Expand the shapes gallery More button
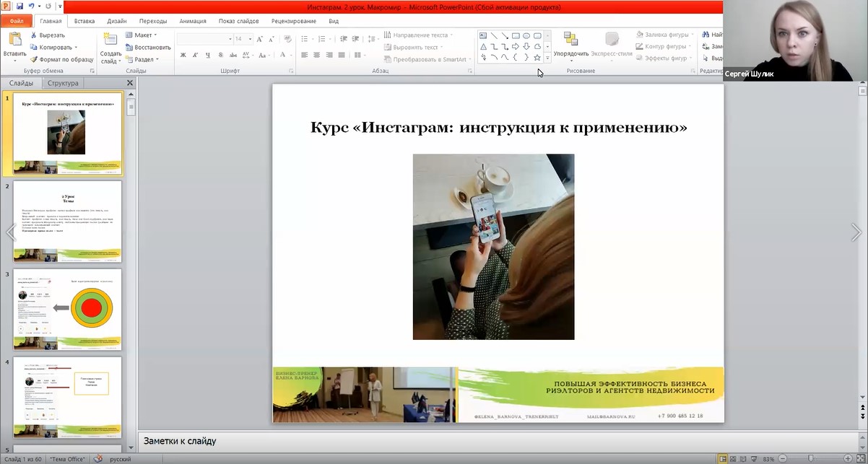The height and width of the screenshot is (464, 868). pyautogui.click(x=547, y=58)
